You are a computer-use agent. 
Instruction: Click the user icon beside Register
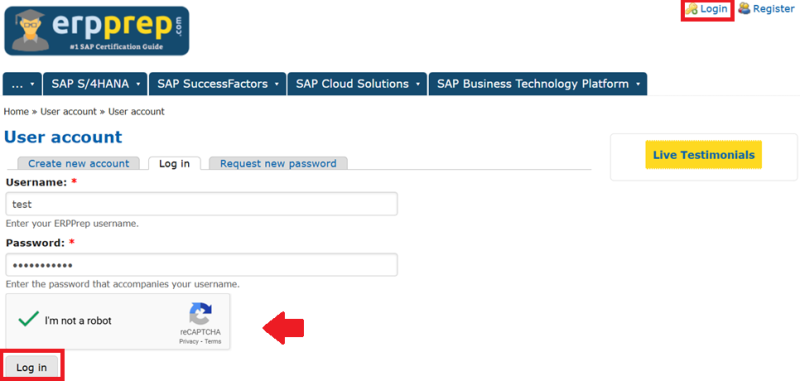pyautogui.click(x=744, y=9)
